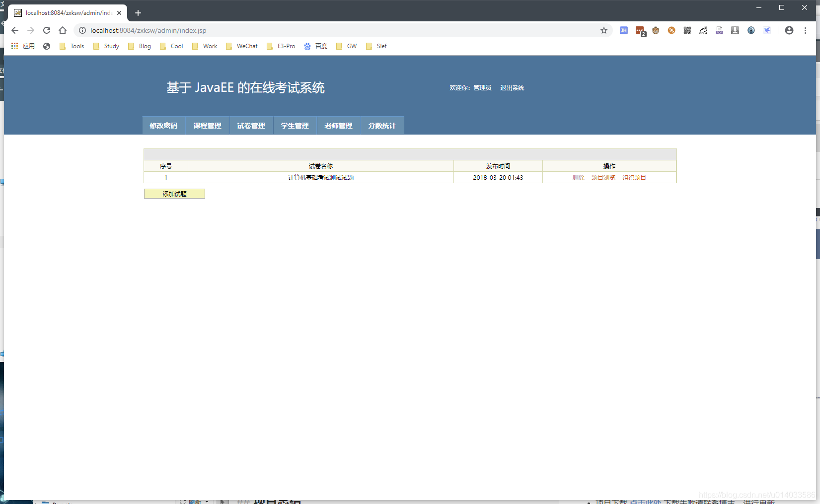Open the blue bird extension icon
This screenshot has width=820, height=504.
point(767,30)
